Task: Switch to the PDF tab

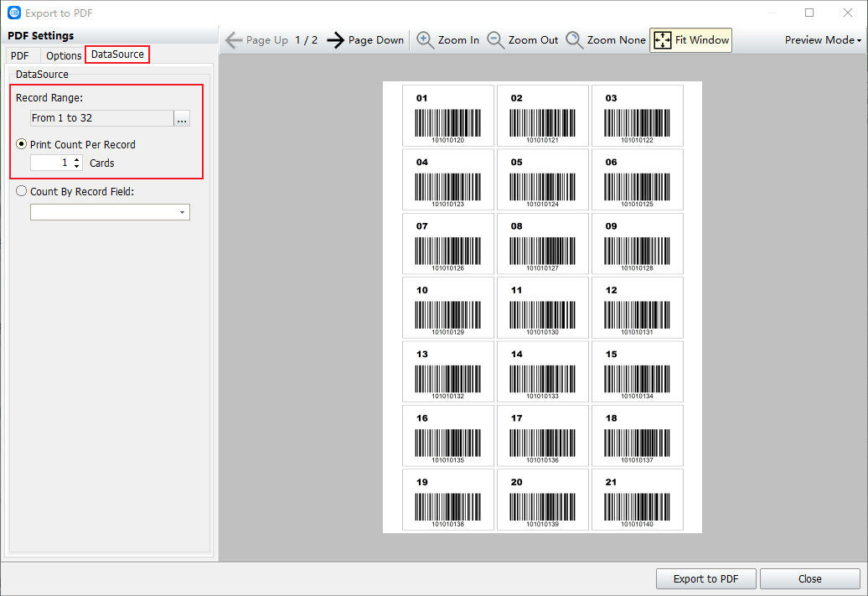Action: [x=20, y=55]
